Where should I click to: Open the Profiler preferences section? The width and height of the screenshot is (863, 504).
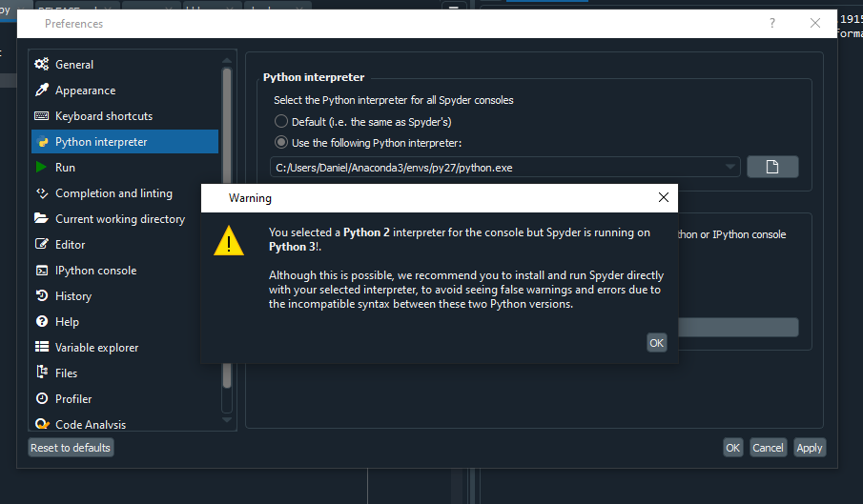tap(125, 398)
